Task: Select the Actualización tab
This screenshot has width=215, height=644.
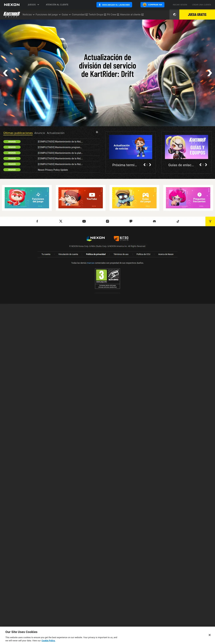Action: 56,133
